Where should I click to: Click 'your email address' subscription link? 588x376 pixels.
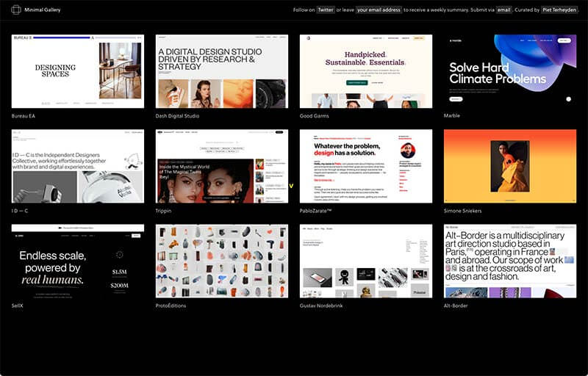[379, 10]
